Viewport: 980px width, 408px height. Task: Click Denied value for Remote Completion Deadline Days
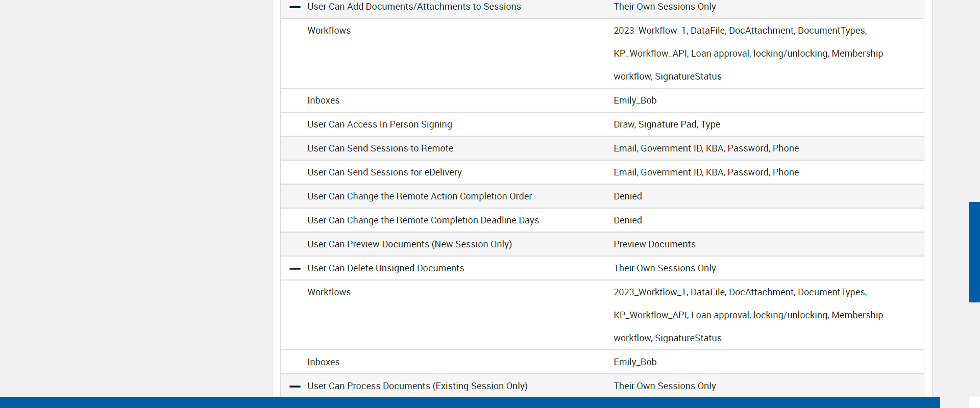point(628,220)
